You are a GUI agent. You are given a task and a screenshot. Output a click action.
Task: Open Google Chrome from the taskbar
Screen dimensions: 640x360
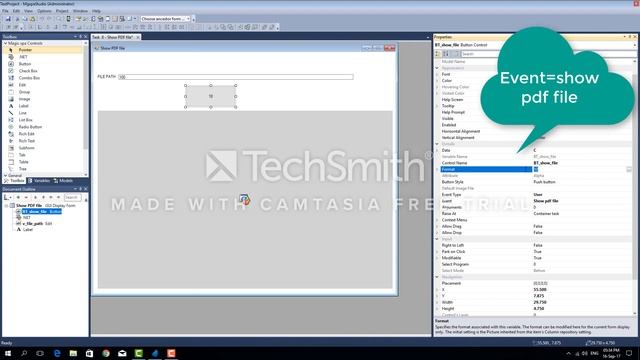(x=106, y=353)
